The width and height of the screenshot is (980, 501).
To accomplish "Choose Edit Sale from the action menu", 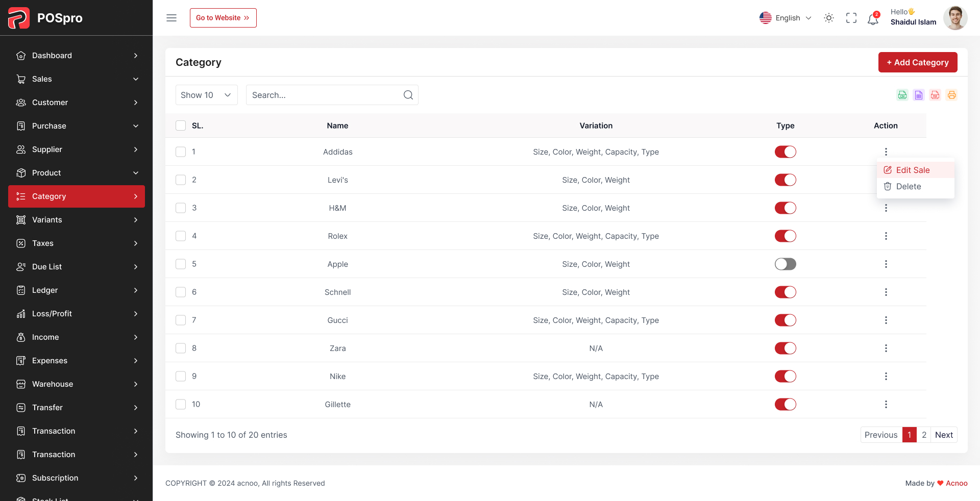I will click(913, 170).
